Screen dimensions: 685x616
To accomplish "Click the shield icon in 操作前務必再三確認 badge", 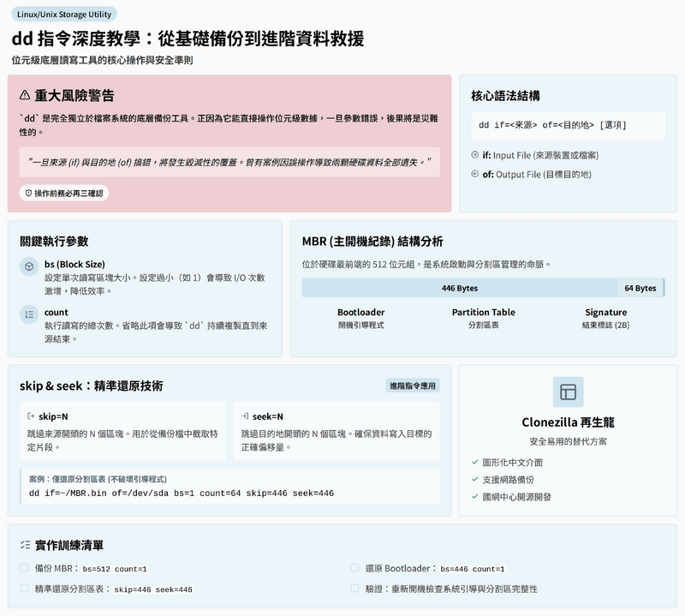I will pyautogui.click(x=28, y=194).
